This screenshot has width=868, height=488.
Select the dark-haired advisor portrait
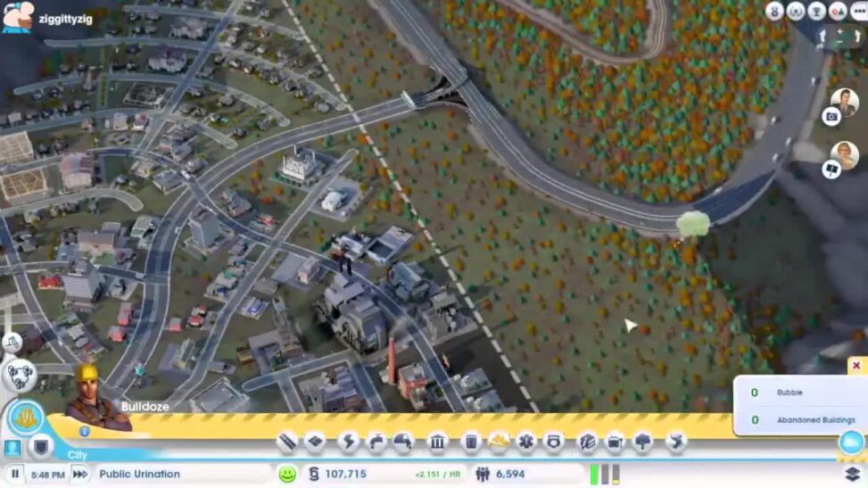[x=844, y=102]
